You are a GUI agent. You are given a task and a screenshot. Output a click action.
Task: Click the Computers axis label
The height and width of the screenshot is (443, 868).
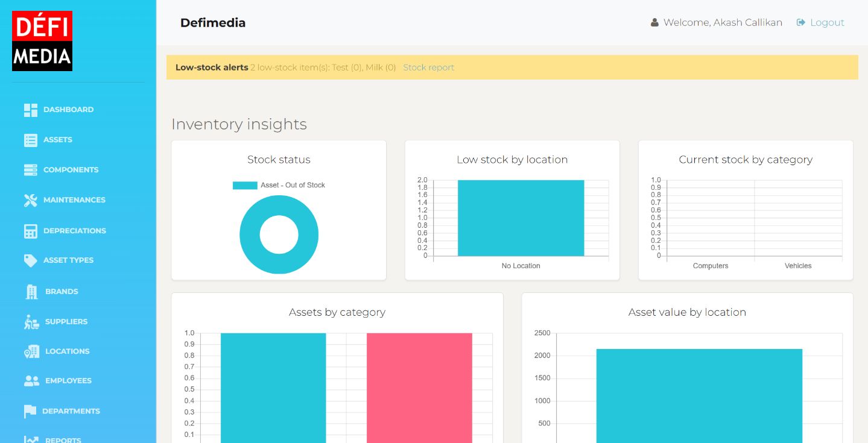[x=711, y=266]
